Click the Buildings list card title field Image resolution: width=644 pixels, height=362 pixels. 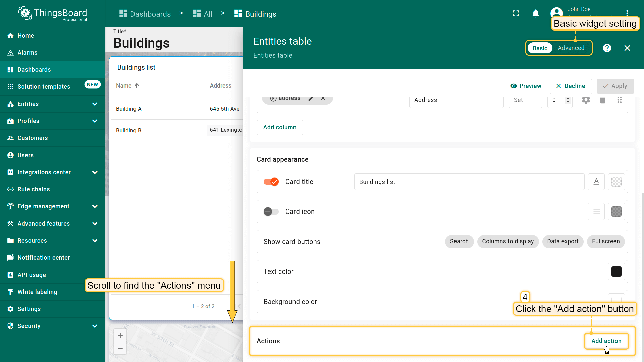pos(469,182)
